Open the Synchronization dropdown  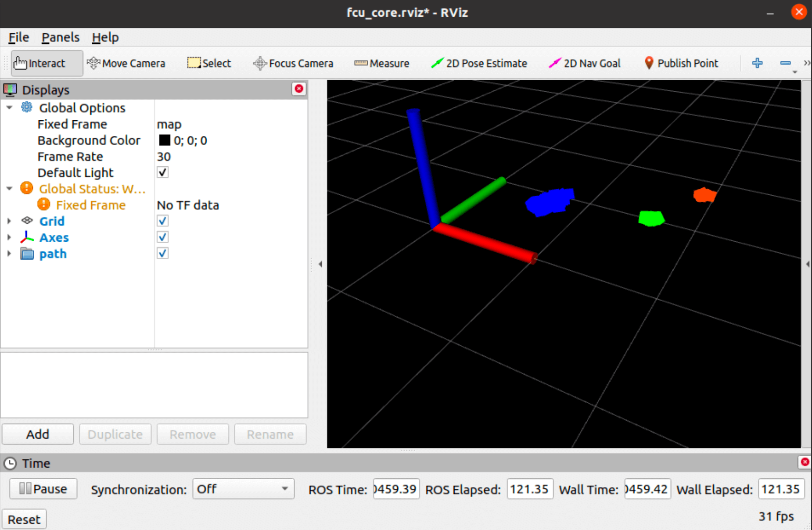243,489
